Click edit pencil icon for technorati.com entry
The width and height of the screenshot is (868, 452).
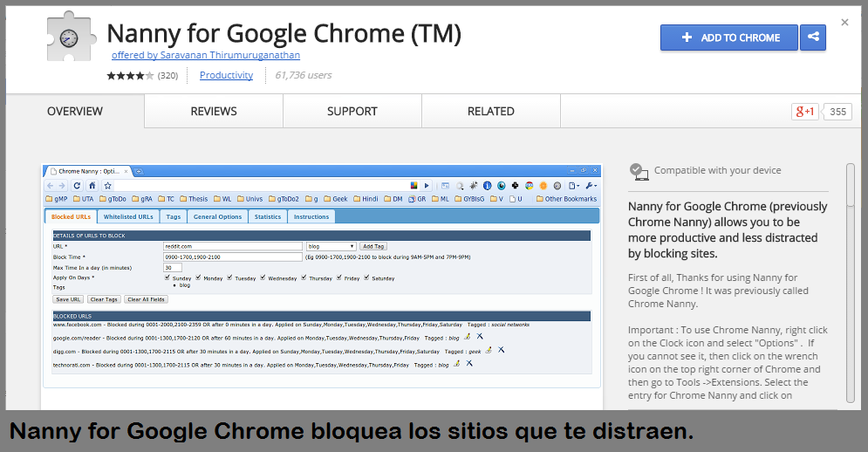(456, 364)
